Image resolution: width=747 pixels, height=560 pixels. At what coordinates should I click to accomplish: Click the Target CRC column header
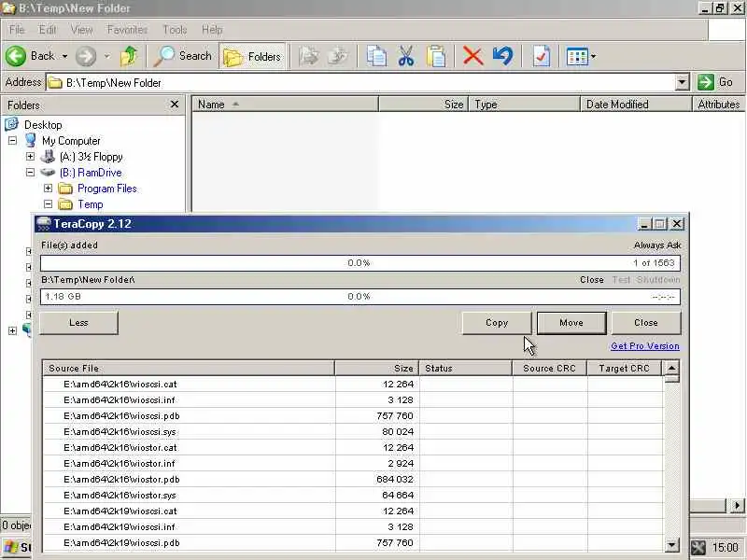pyautogui.click(x=624, y=368)
